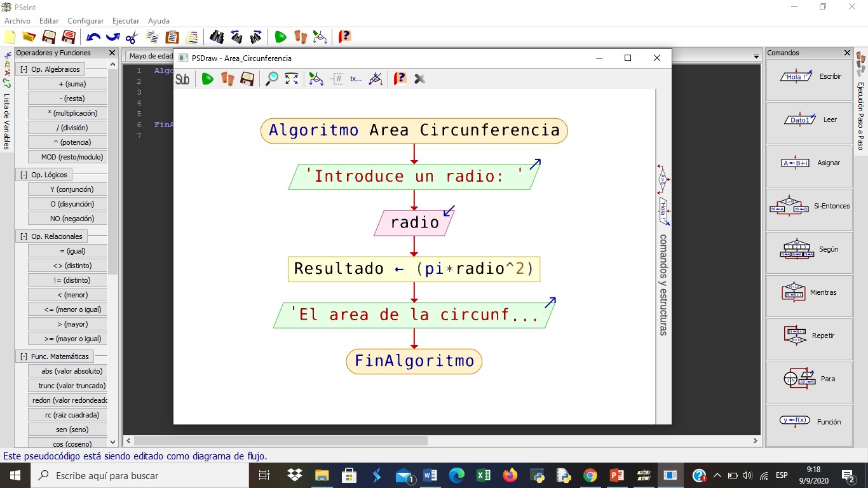Open the Ejecutar menu

tap(125, 20)
